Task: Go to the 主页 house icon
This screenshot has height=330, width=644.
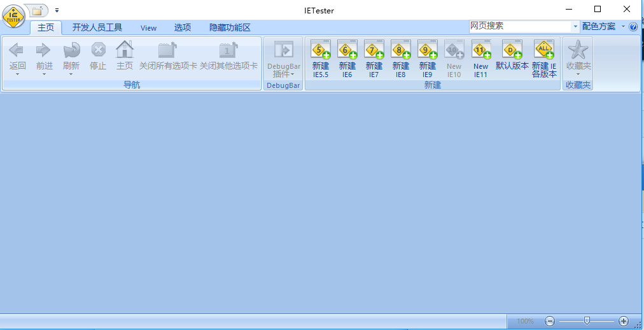Action: [x=125, y=49]
